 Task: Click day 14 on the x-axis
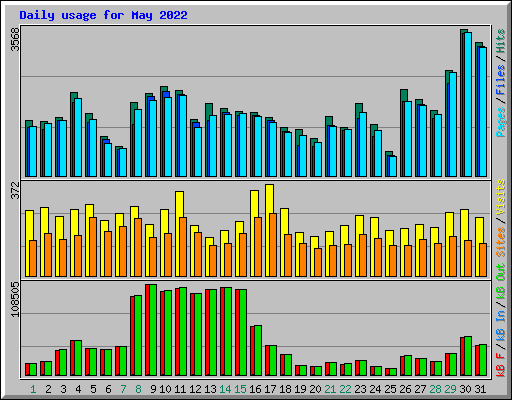click(225, 389)
